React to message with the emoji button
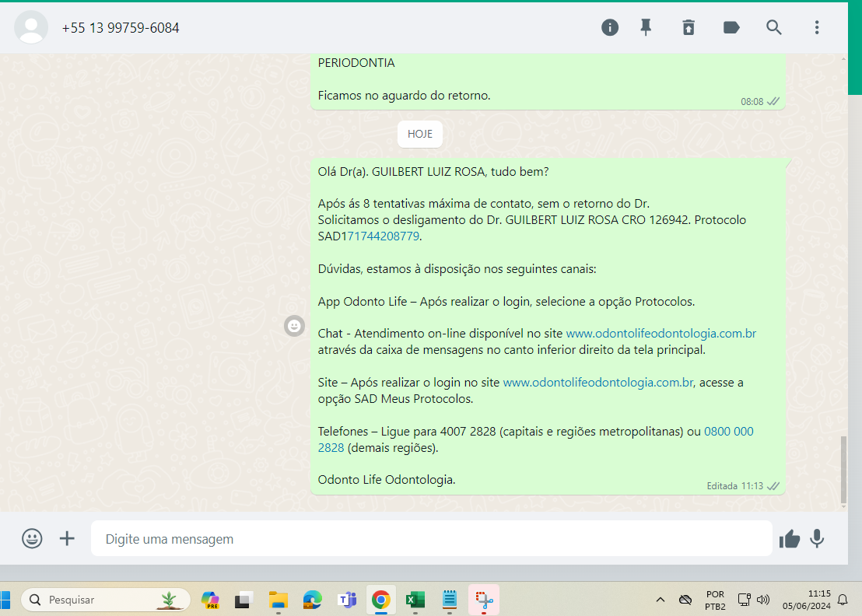The height and width of the screenshot is (616, 862). pos(294,326)
